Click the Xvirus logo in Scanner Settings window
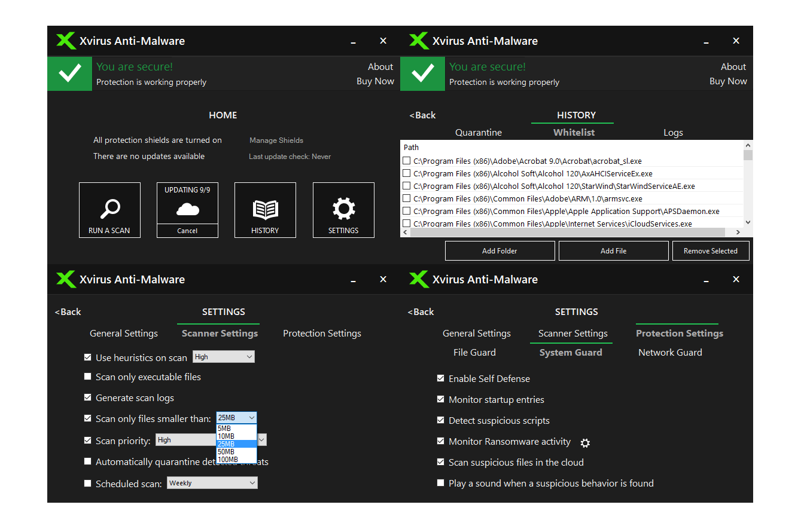Viewport: 801px width, 532px height. point(66,279)
